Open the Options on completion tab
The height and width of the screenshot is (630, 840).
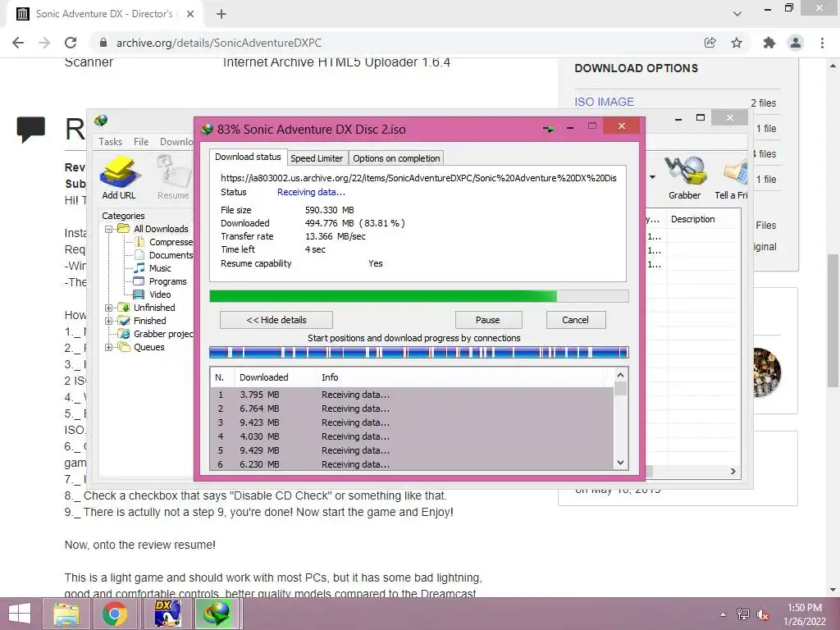pyautogui.click(x=396, y=158)
